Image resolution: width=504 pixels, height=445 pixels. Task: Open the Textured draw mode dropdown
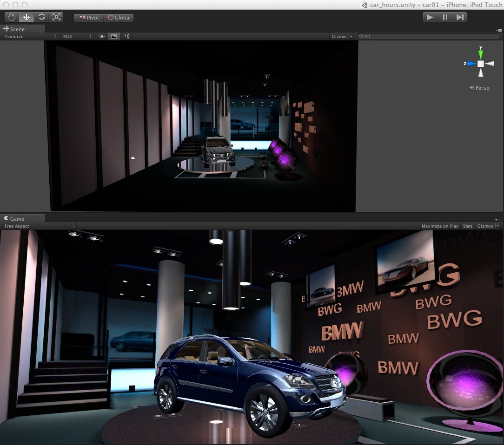30,37
